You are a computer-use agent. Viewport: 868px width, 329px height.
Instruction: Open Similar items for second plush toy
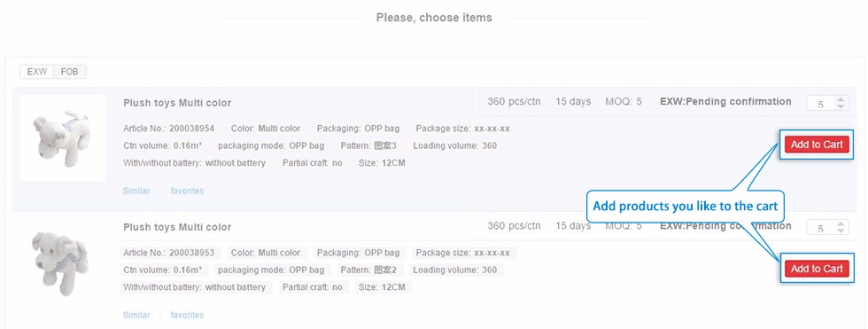point(136,315)
